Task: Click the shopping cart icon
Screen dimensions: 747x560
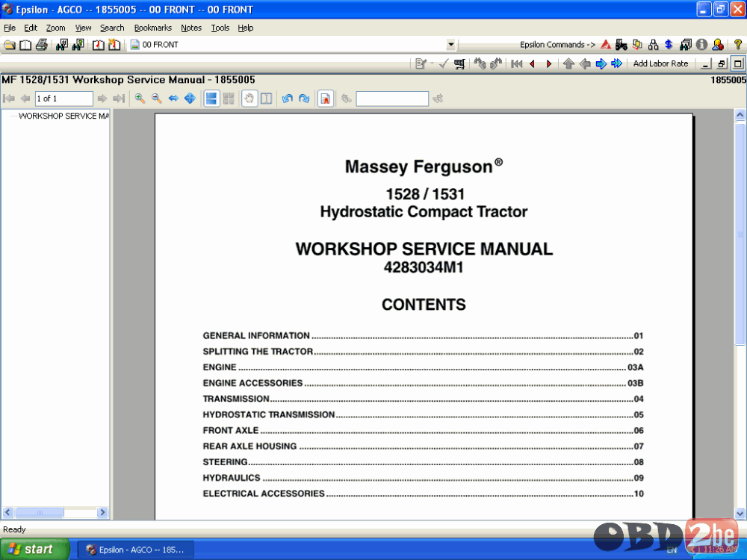Action: pos(459,63)
